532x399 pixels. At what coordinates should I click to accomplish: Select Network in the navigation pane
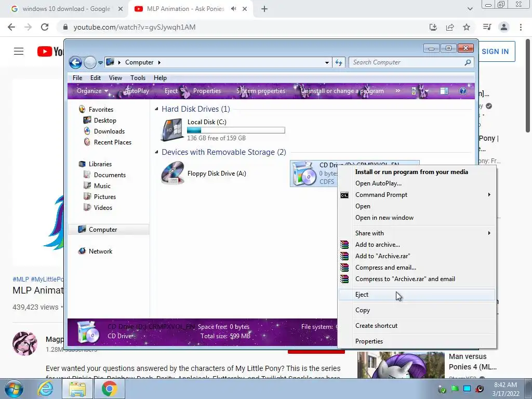point(100,251)
